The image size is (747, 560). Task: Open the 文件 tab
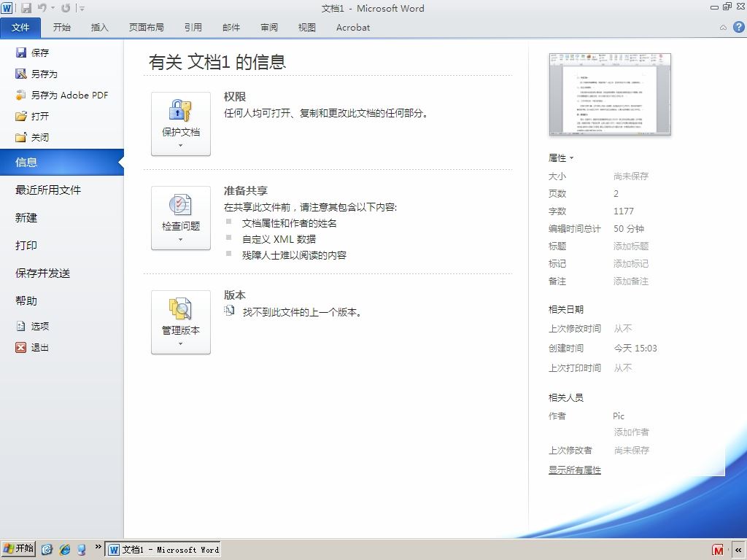pyautogui.click(x=20, y=28)
